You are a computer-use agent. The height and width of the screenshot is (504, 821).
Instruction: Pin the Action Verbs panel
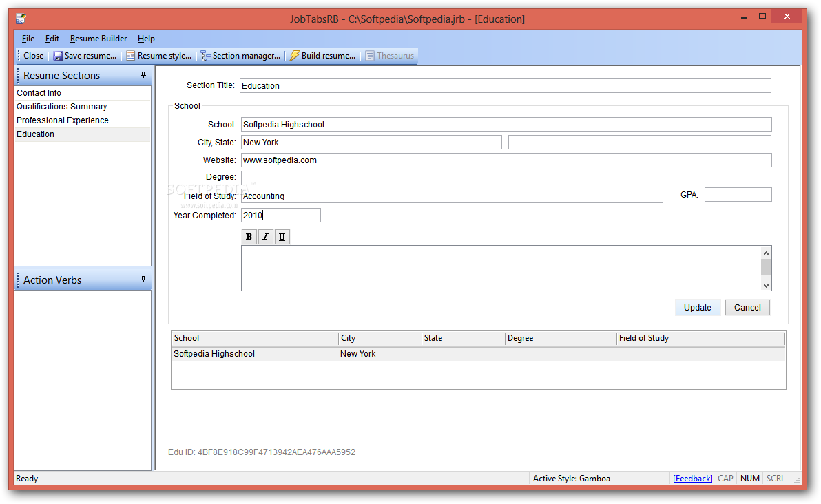pos(143,280)
